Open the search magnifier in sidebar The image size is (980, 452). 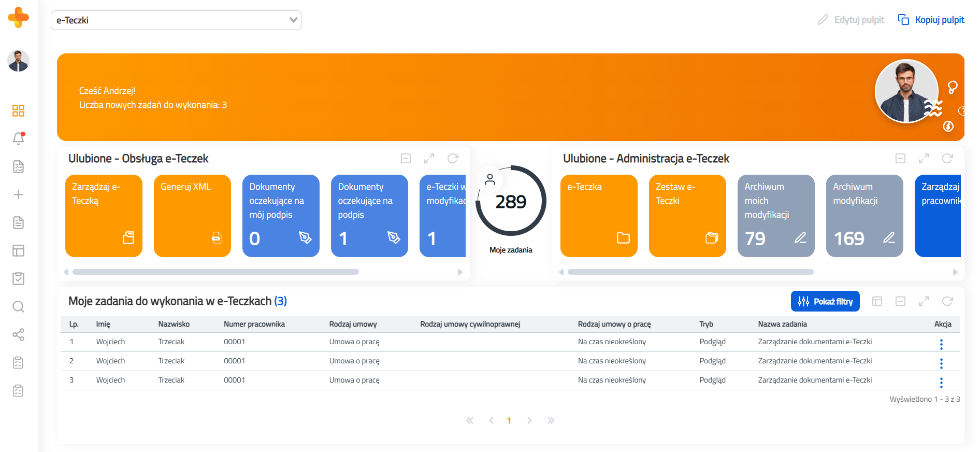(18, 307)
